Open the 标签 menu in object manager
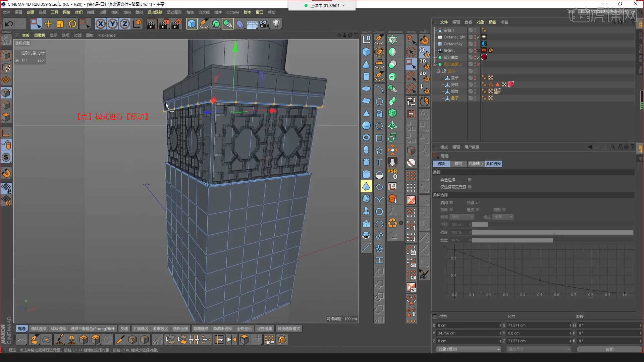The width and height of the screenshot is (644, 362). [x=492, y=22]
